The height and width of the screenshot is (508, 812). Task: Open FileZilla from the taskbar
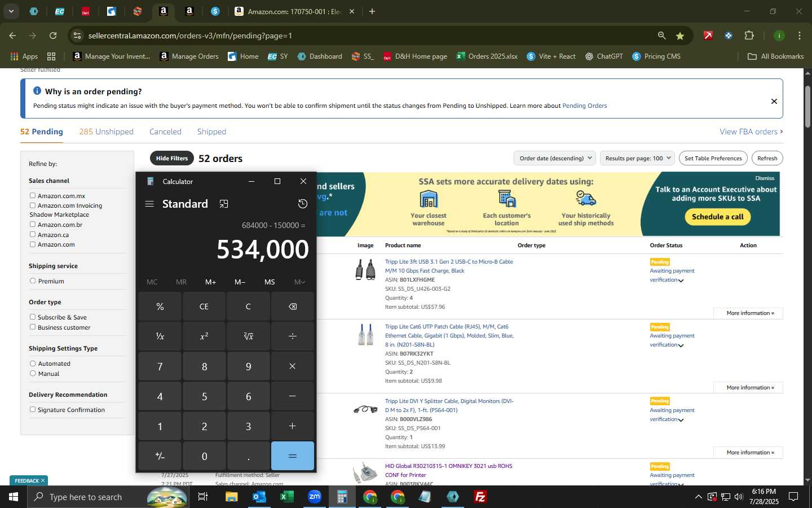(480, 497)
